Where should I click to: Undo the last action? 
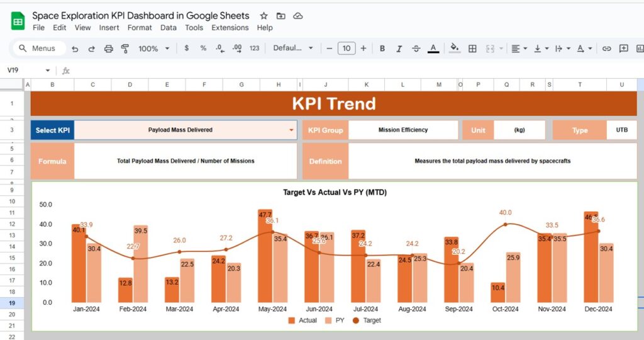pyautogui.click(x=75, y=48)
